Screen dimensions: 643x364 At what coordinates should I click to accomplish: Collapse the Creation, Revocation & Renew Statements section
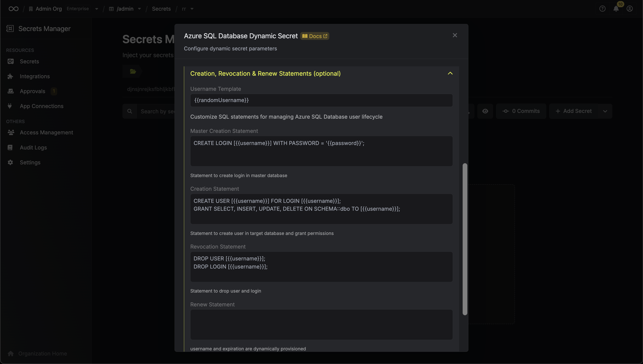tap(450, 73)
